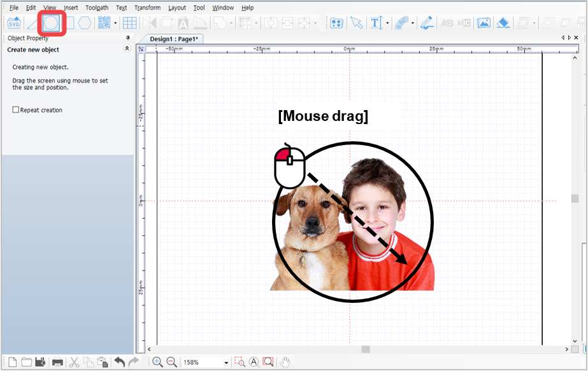This screenshot has width=588, height=371.
Task: Select the pencil drawing tool
Action: (x=427, y=24)
